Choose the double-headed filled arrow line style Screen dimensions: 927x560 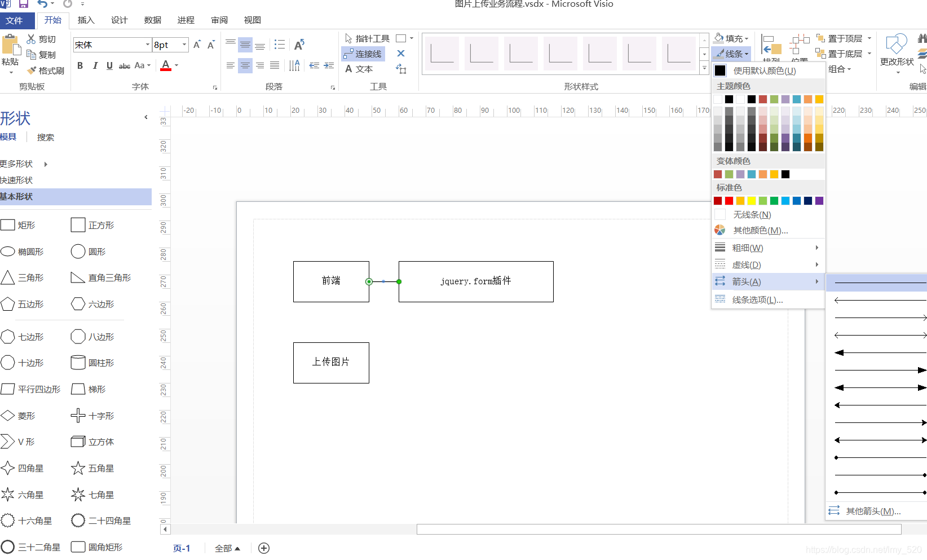click(880, 387)
